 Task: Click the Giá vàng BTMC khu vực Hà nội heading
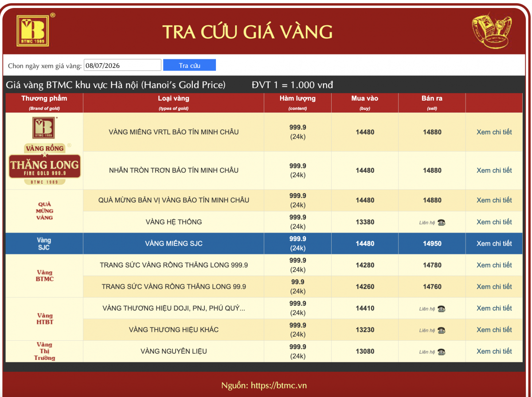coord(116,85)
